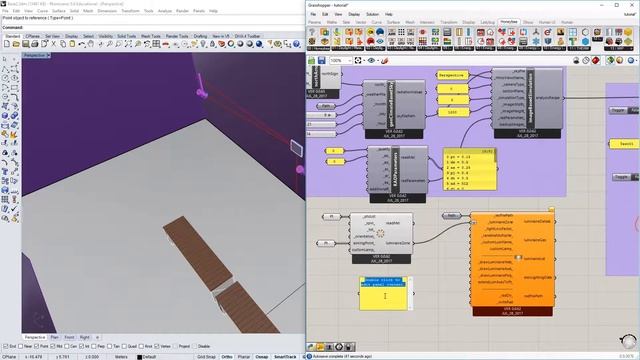The height and width of the screenshot is (360, 640).
Task: Click the lock icon in Rhino toolbar
Action: [212, 44]
